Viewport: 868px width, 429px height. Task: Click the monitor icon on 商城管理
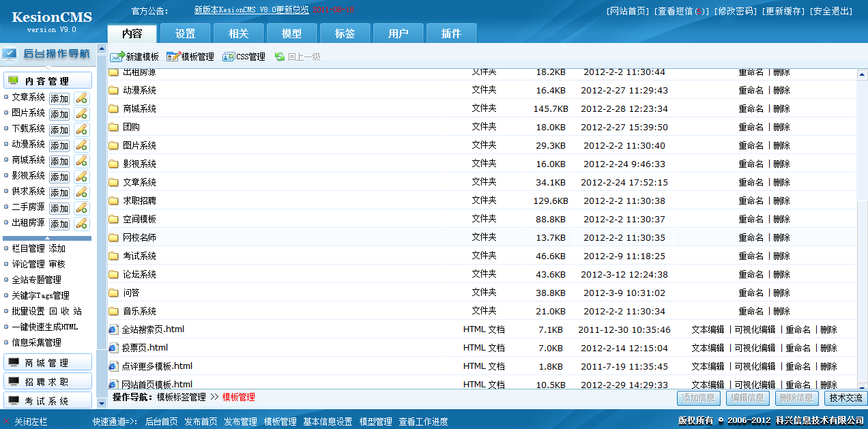14,362
